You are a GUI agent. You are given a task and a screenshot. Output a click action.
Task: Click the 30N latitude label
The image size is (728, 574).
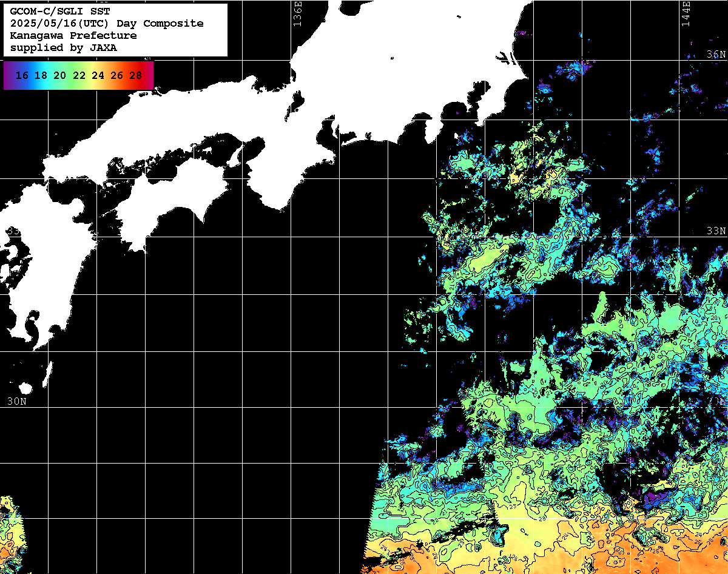click(x=16, y=401)
